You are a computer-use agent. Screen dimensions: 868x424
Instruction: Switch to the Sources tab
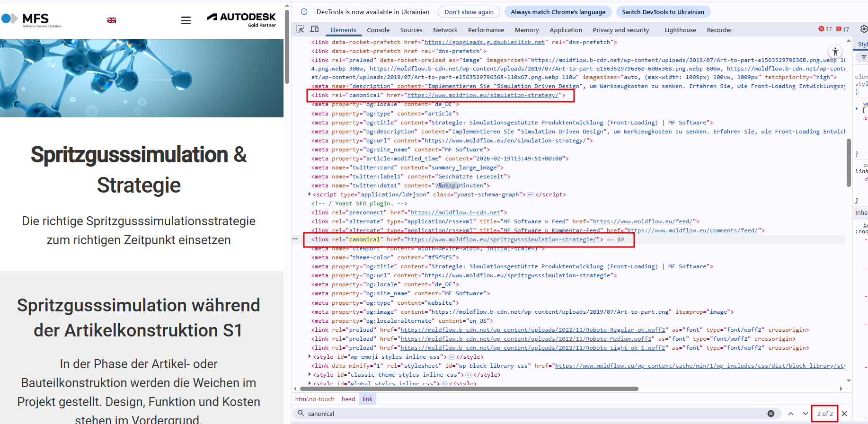[x=411, y=30]
